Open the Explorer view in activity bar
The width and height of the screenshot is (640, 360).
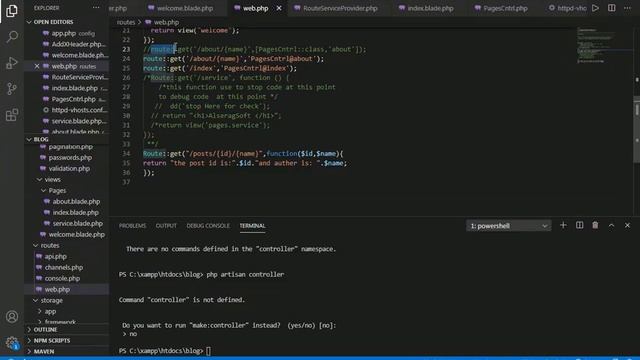point(12,11)
